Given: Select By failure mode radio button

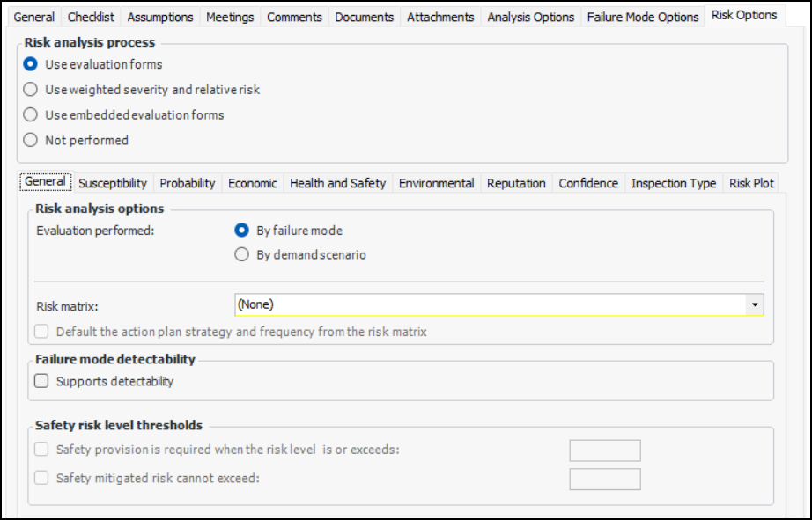Looking at the screenshot, I should pos(242,231).
